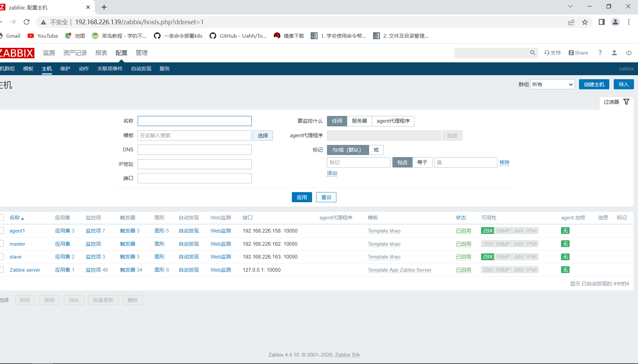The height and width of the screenshot is (364, 638).
Task: Reset the filter with 重设
Action: pyautogui.click(x=326, y=197)
